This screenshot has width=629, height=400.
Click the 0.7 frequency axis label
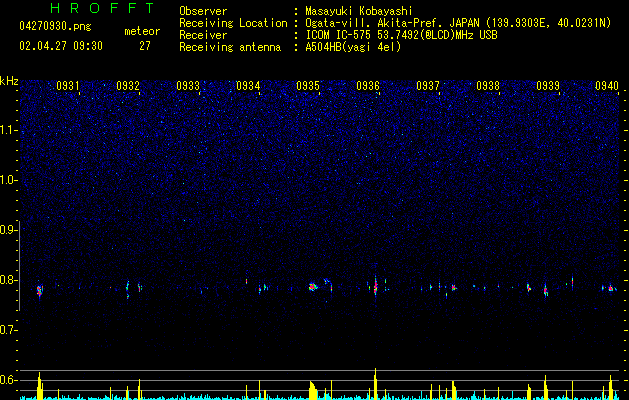(7, 330)
